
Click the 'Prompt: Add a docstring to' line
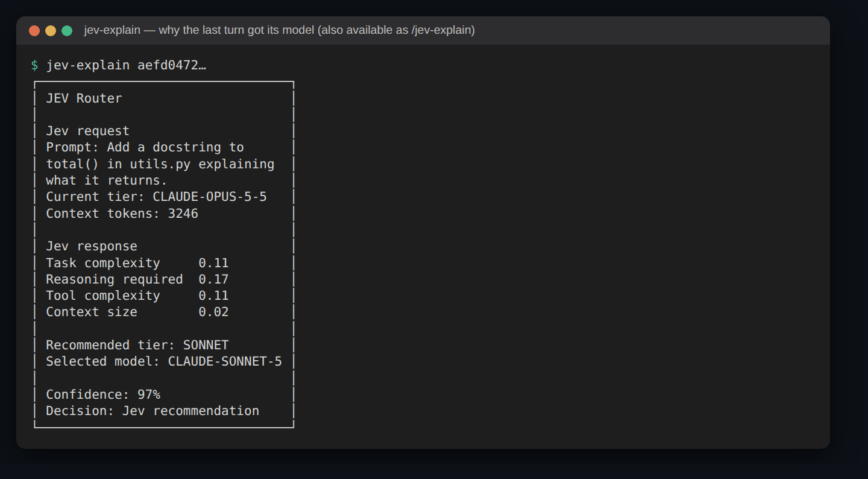point(145,147)
